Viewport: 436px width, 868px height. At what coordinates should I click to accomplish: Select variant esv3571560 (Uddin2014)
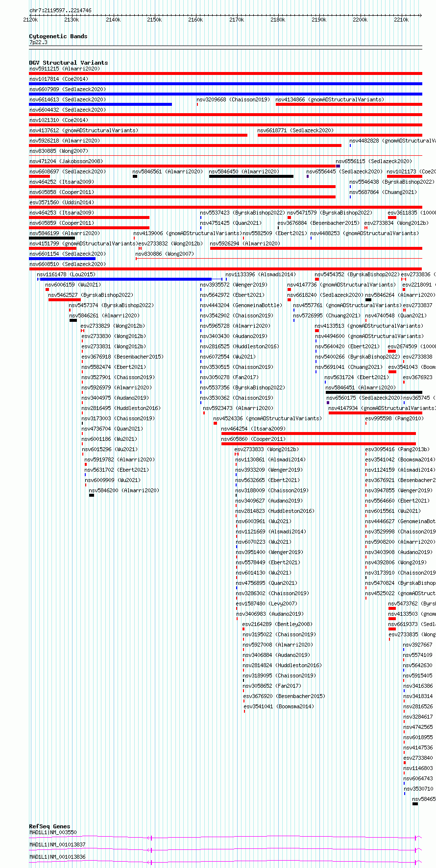pyautogui.click(x=62, y=203)
